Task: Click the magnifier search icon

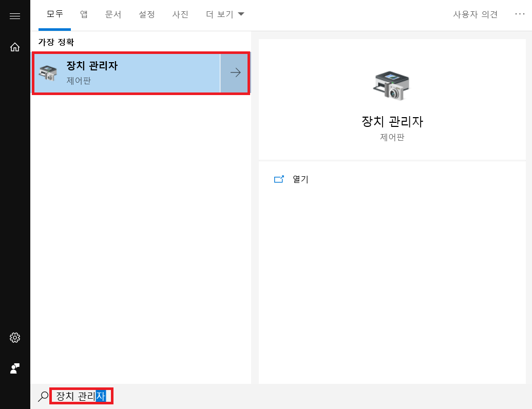Action: 43,396
